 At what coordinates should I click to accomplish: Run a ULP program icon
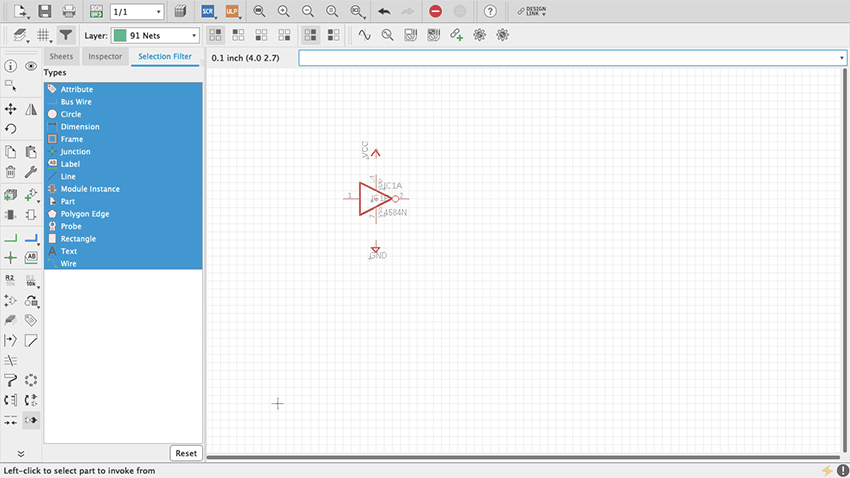(232, 11)
